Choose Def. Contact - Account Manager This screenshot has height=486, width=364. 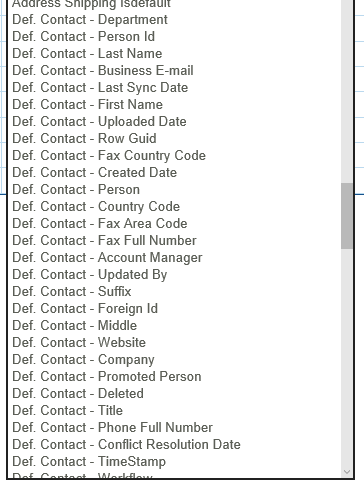(174, 258)
